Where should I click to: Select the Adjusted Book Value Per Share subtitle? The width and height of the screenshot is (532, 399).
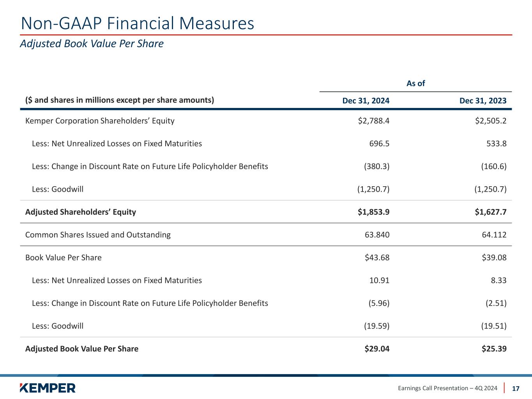point(92,44)
